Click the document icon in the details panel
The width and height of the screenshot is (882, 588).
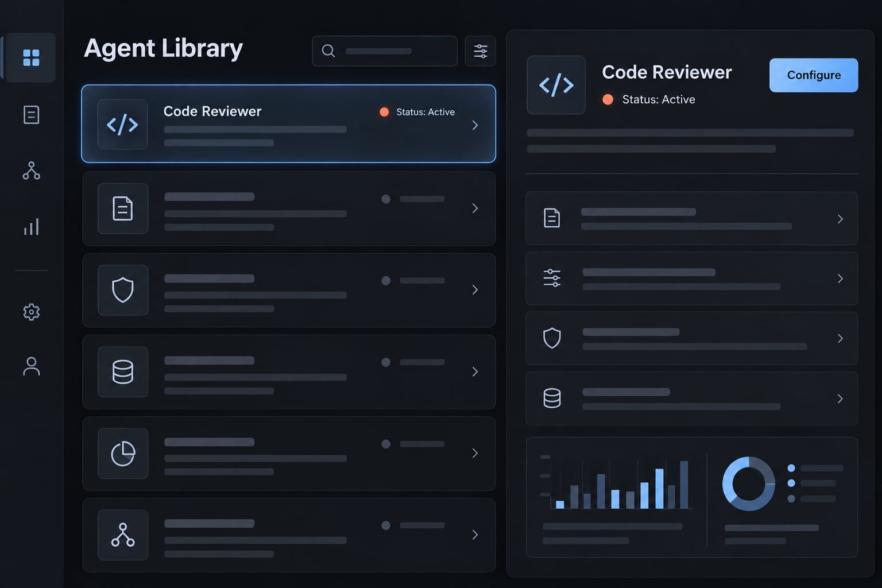tap(552, 218)
